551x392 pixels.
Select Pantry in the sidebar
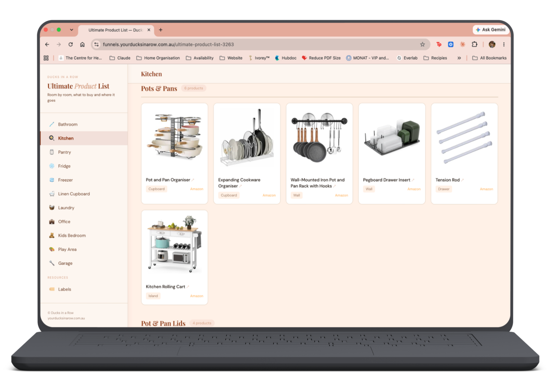click(84, 152)
